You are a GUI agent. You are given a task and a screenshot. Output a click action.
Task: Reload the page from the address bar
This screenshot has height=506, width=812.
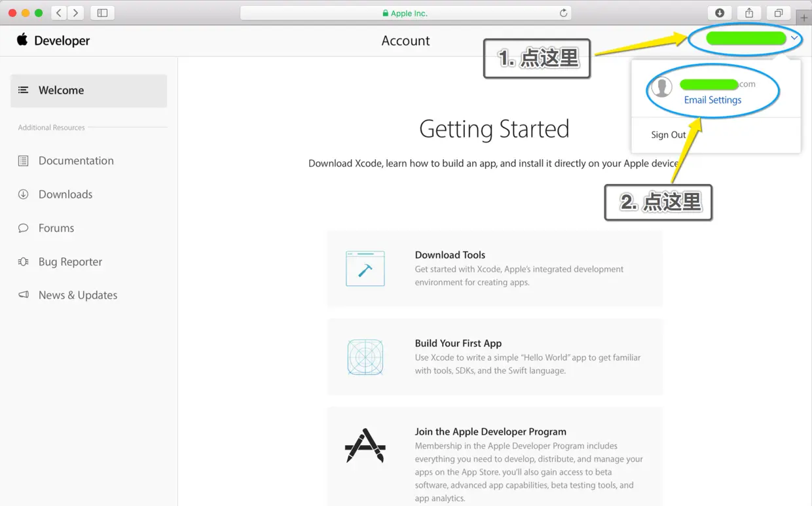click(563, 13)
